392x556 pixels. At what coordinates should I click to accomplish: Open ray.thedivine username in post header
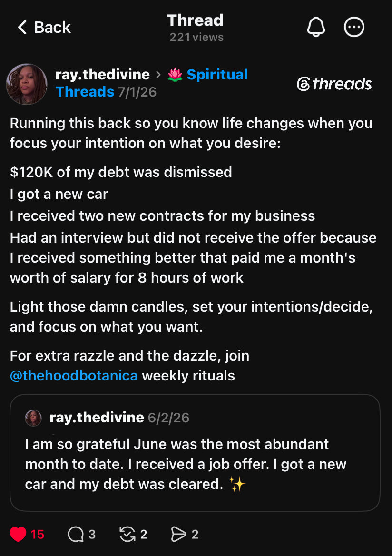[x=103, y=75]
